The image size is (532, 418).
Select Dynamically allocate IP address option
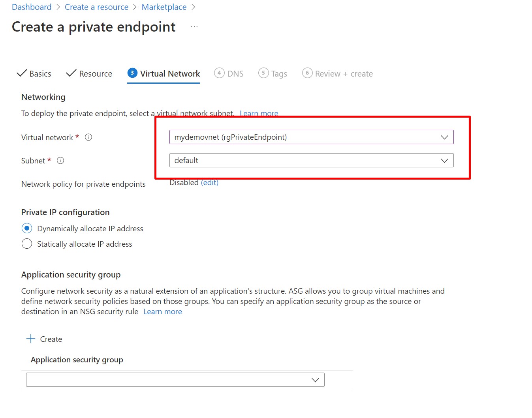click(27, 229)
